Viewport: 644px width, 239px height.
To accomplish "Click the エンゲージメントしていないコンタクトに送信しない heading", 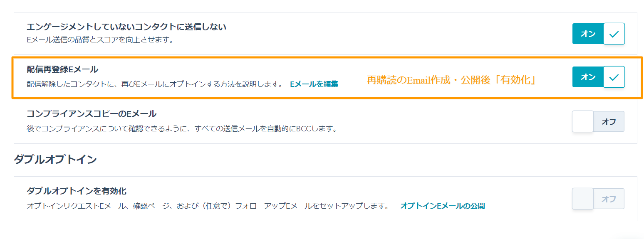I will [x=126, y=27].
